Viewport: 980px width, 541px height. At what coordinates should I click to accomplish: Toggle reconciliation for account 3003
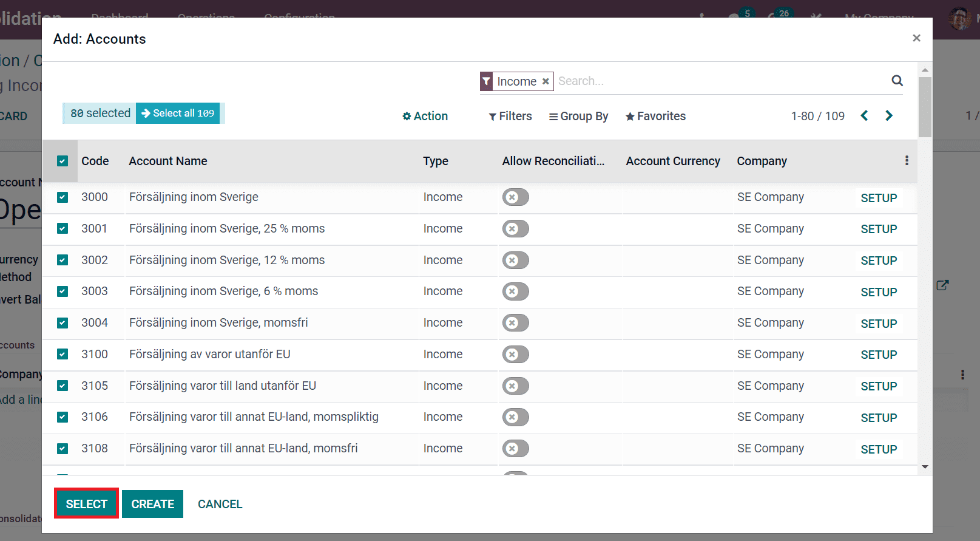[x=516, y=291]
